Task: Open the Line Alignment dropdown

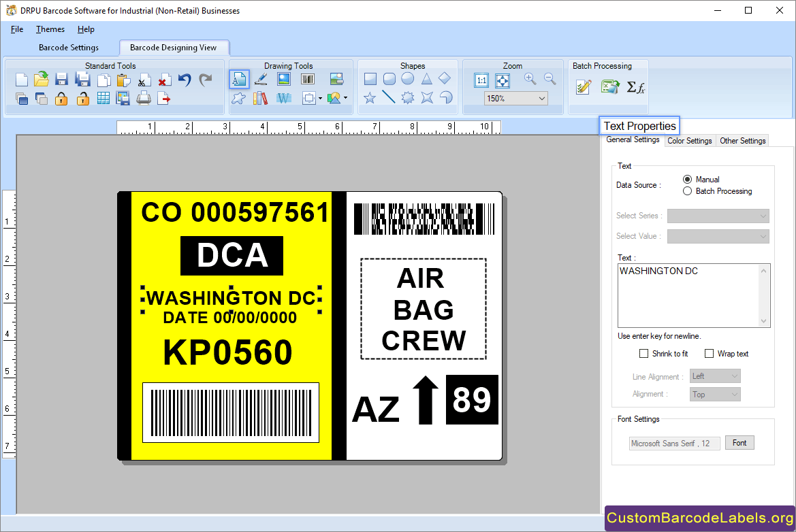Action: pos(715,376)
